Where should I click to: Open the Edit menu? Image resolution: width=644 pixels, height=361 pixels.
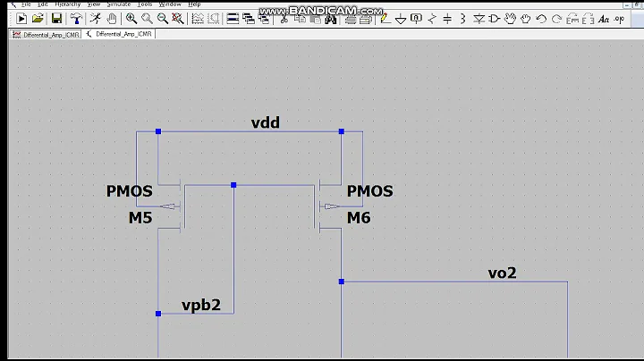click(x=43, y=4)
